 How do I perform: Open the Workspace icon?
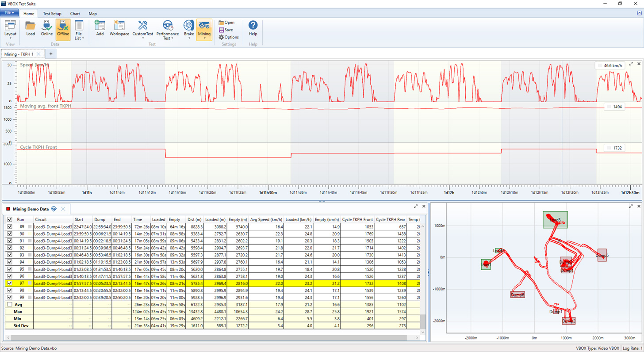pyautogui.click(x=119, y=26)
